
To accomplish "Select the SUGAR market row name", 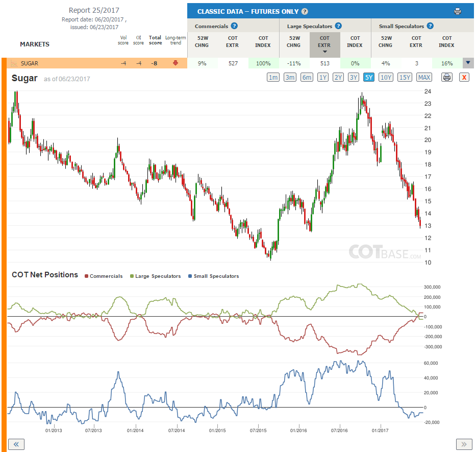I will pos(30,63).
